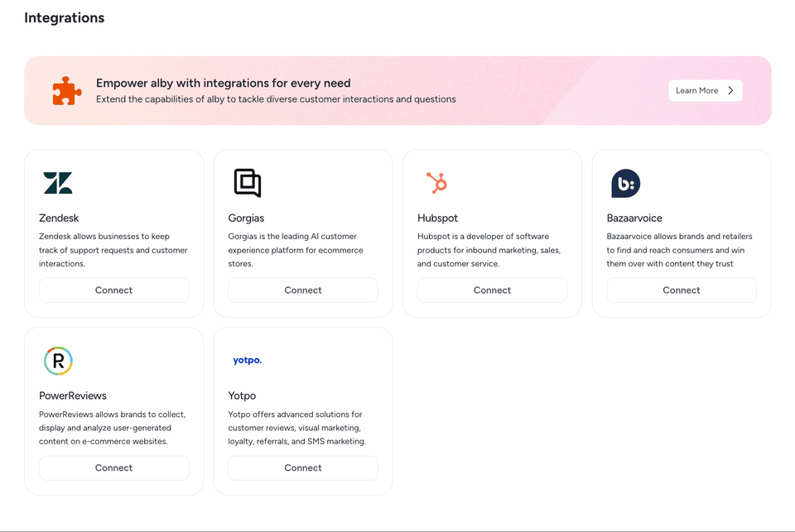Click the Bazaarvoice logo icon
795x532 pixels.
pos(626,184)
